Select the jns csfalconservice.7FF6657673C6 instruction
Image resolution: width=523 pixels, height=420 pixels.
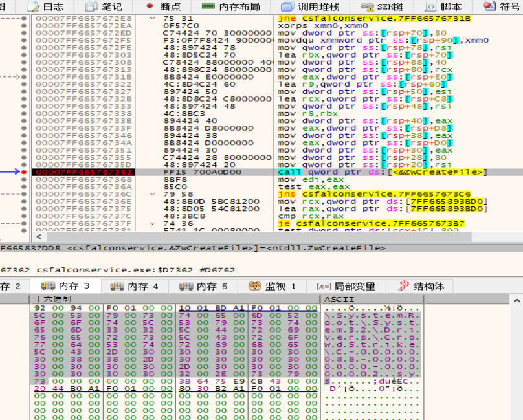pyautogui.click(x=374, y=194)
